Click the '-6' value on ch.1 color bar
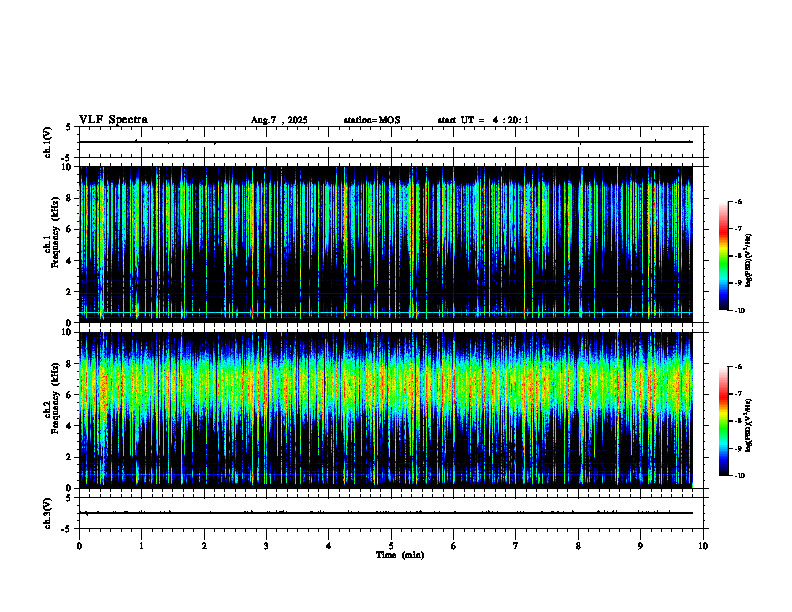 click(x=738, y=202)
